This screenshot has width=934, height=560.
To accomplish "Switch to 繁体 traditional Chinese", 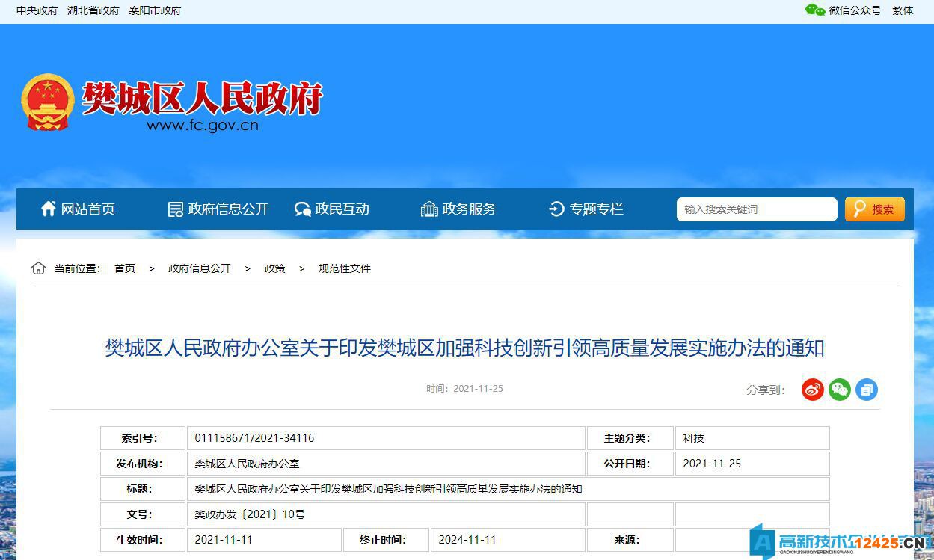I will point(903,10).
